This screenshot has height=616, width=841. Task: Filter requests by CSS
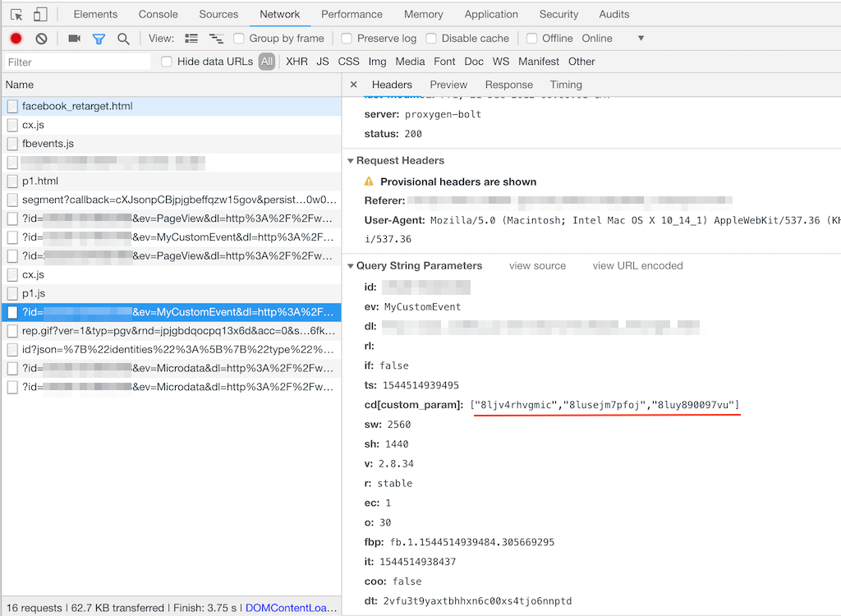[x=348, y=62]
